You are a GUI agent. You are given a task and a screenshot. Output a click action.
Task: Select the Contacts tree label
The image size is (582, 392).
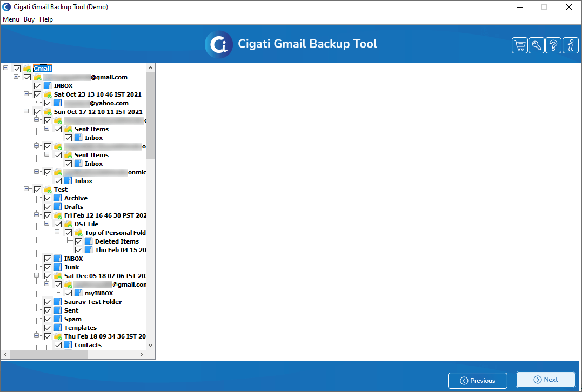[88, 345]
